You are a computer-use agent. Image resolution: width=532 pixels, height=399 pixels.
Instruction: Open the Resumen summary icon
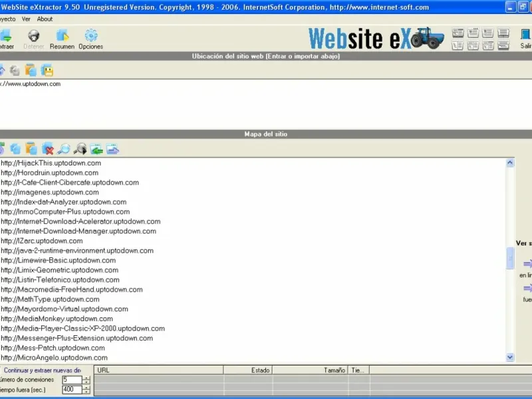(62, 36)
